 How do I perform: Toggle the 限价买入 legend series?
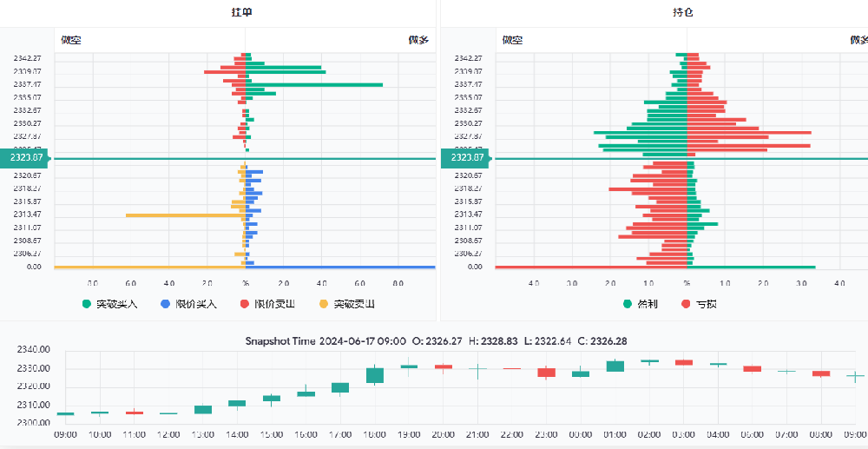point(188,304)
